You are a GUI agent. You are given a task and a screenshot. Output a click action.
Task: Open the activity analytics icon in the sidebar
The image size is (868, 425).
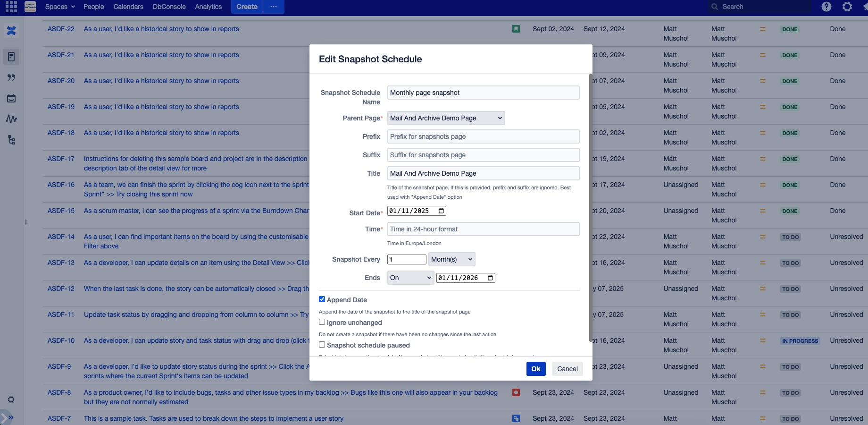click(11, 119)
